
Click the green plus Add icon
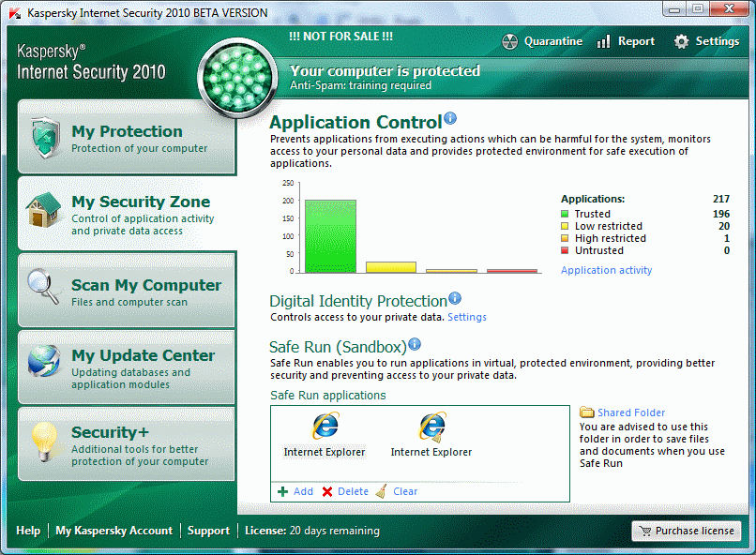283,491
